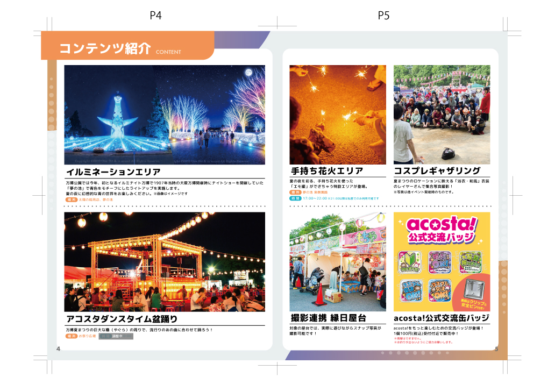Select the '撮影連携 縁日屋台' heading
The width and height of the screenshot is (555, 392).
coord(329,318)
